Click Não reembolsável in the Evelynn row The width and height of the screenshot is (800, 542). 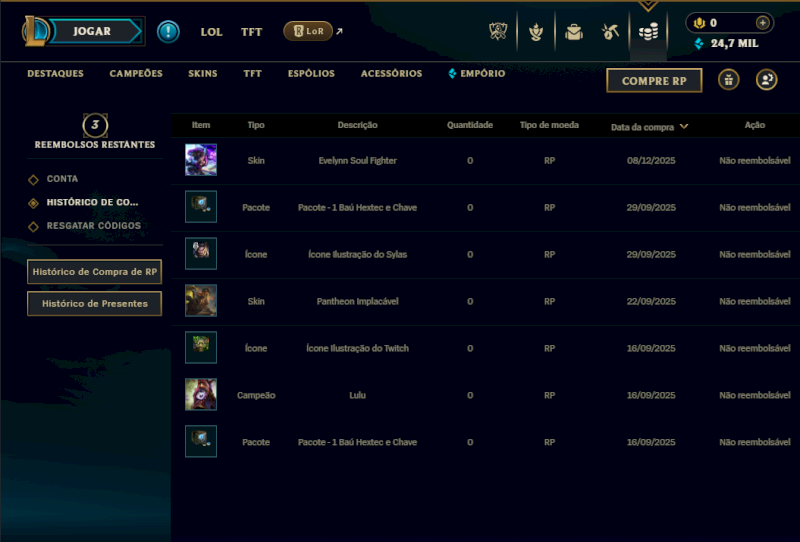pos(755,161)
